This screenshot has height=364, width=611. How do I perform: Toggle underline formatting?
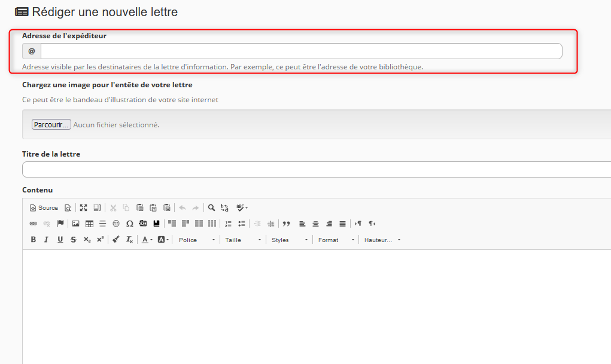pyautogui.click(x=60, y=240)
